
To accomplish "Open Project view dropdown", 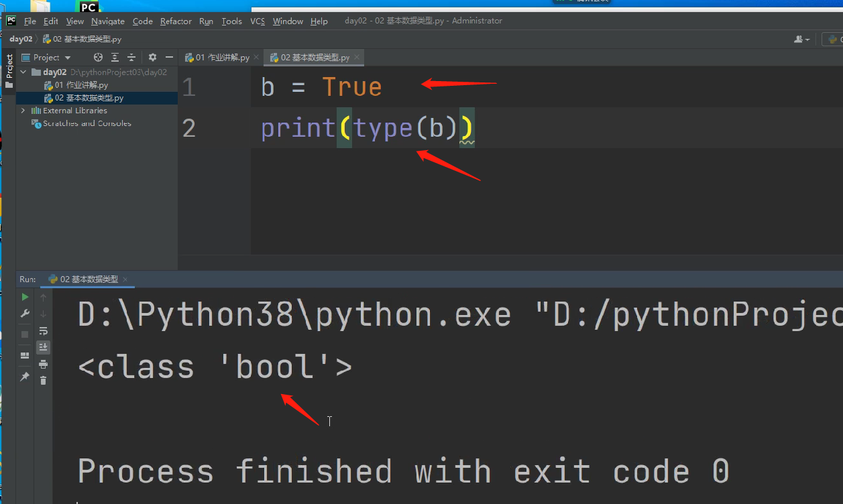I will pyautogui.click(x=46, y=58).
